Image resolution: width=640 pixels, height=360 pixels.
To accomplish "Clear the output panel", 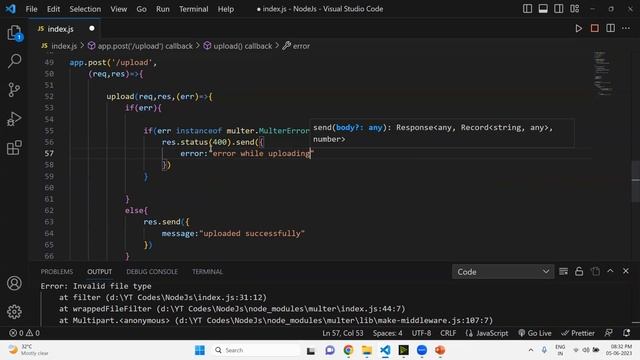I will click(563, 271).
